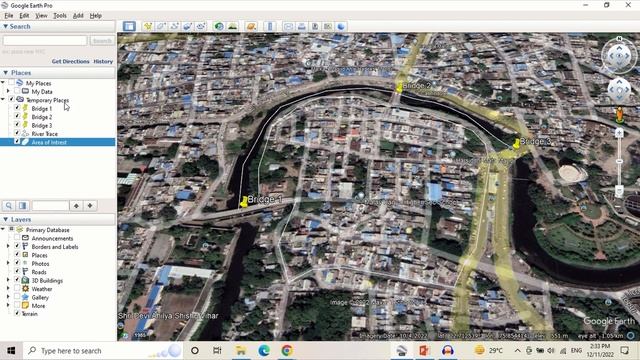Uncheck the River Trace checkbox
The height and width of the screenshot is (360, 640).
[17, 133]
